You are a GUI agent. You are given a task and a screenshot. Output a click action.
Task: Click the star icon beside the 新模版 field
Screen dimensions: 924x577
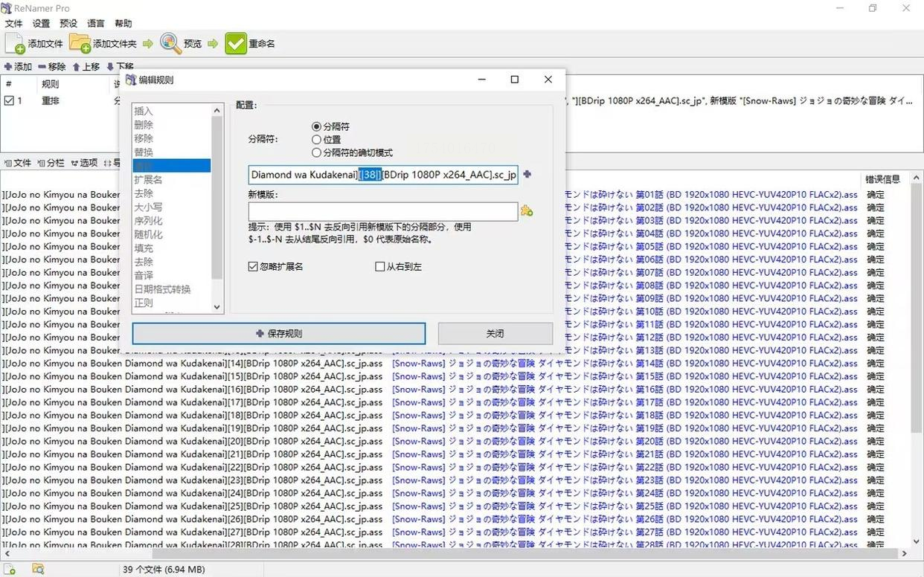point(527,211)
